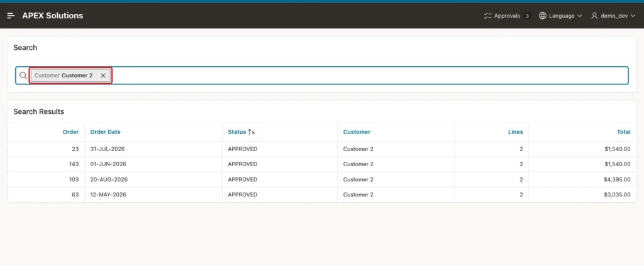
Task: Click order number 63
Action: coord(75,195)
